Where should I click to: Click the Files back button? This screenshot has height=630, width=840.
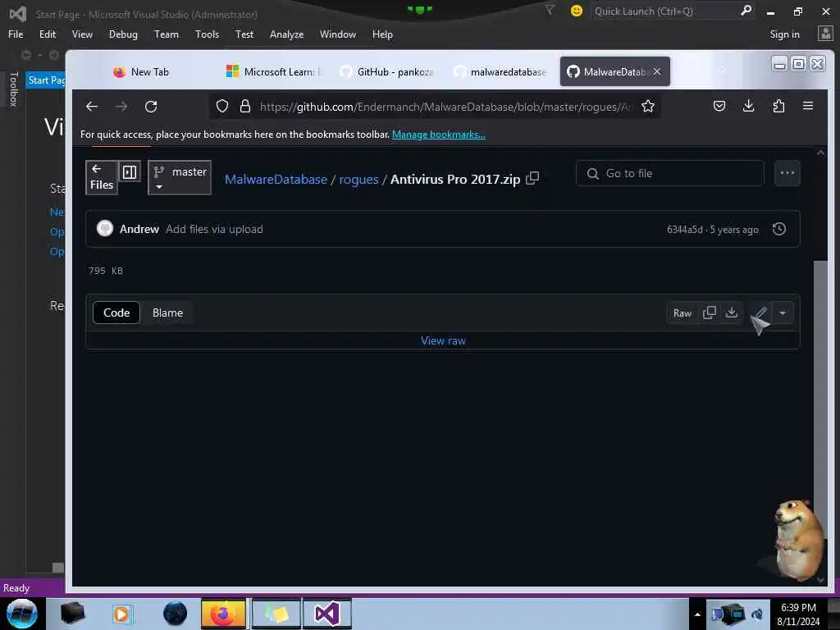pos(101,177)
